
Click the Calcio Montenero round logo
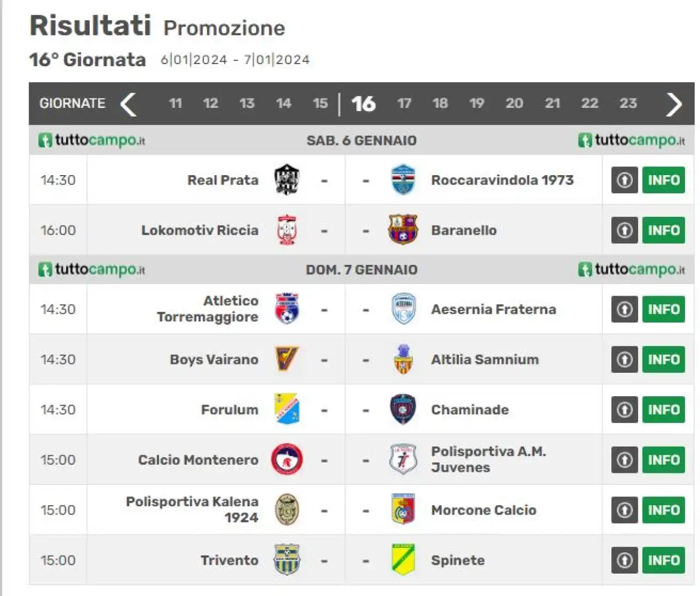287,460
